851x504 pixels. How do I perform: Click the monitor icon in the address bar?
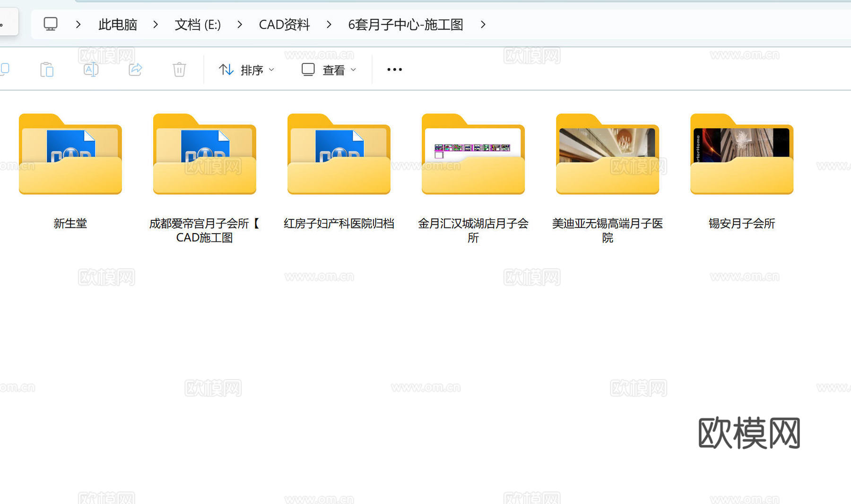[x=51, y=24]
